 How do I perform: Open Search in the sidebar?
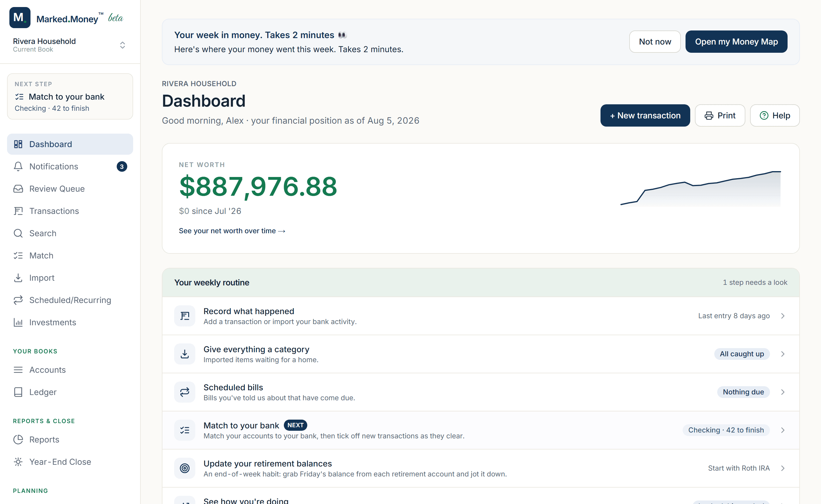point(70,233)
